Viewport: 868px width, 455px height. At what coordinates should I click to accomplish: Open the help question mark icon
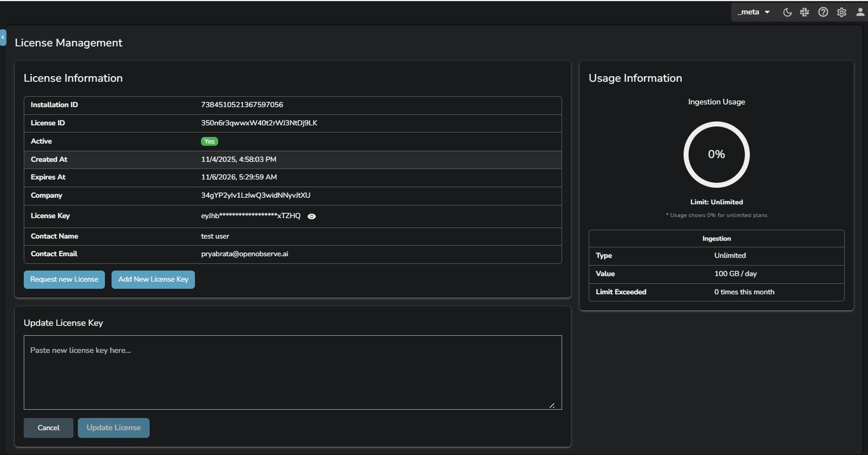(x=823, y=12)
